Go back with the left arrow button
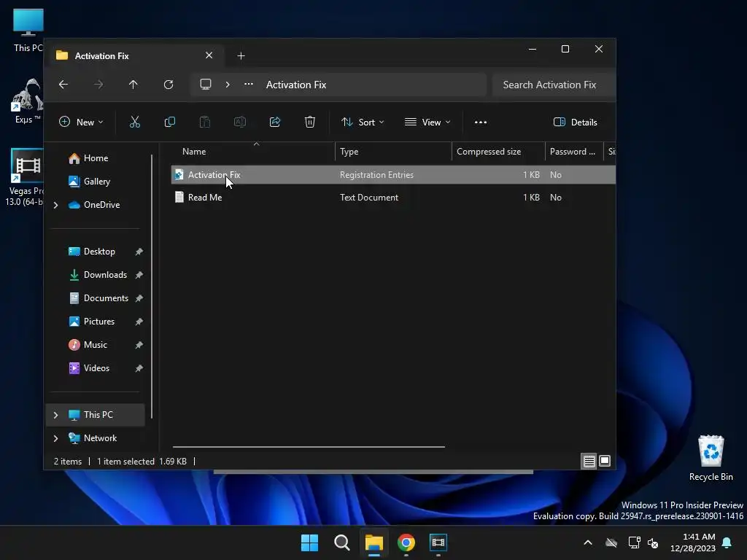 tap(63, 85)
